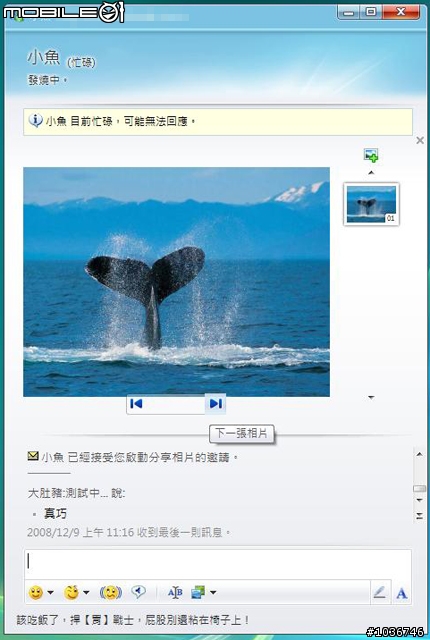Expand the wink dropdown arrow
Image resolution: width=430 pixels, height=640 pixels.
coord(86,592)
